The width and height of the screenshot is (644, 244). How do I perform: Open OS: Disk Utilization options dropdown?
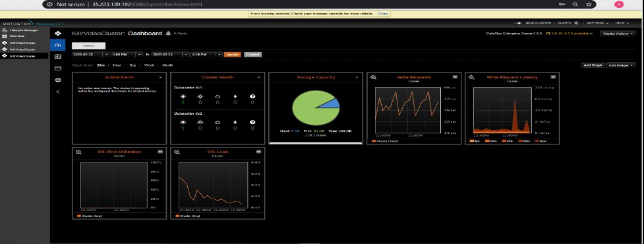click(160, 152)
